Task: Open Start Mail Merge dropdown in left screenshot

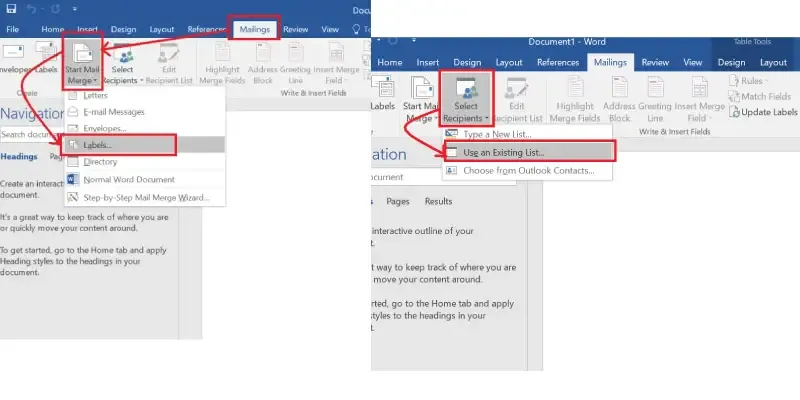Action: click(x=82, y=63)
